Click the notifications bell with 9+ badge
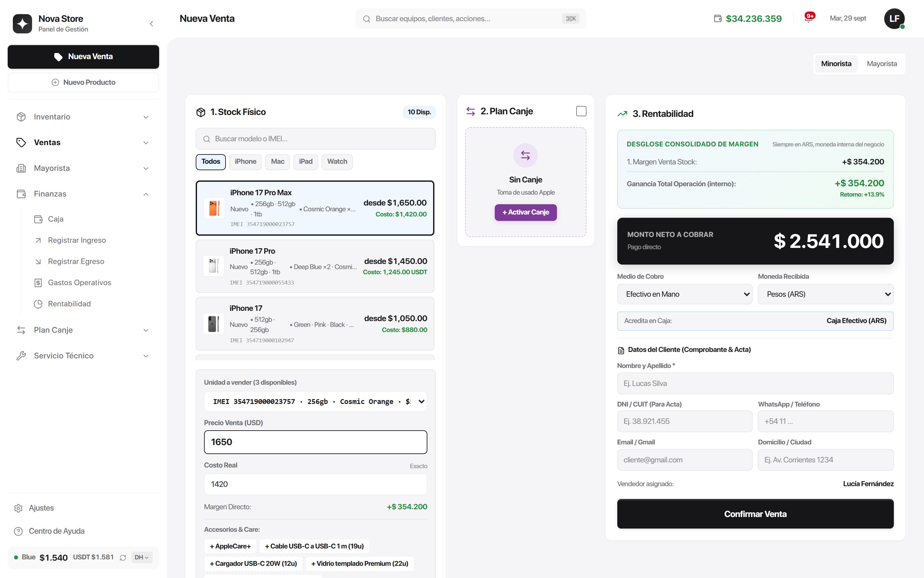This screenshot has height=578, width=924. click(809, 18)
